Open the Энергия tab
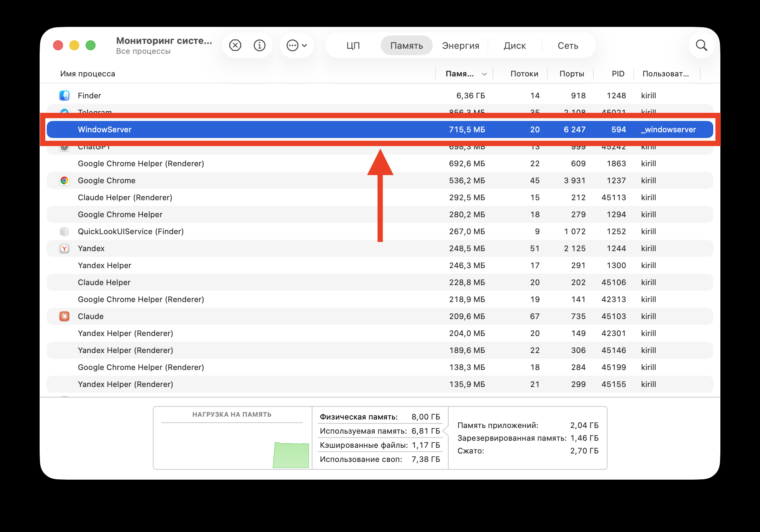This screenshot has height=532, width=760. coord(460,45)
